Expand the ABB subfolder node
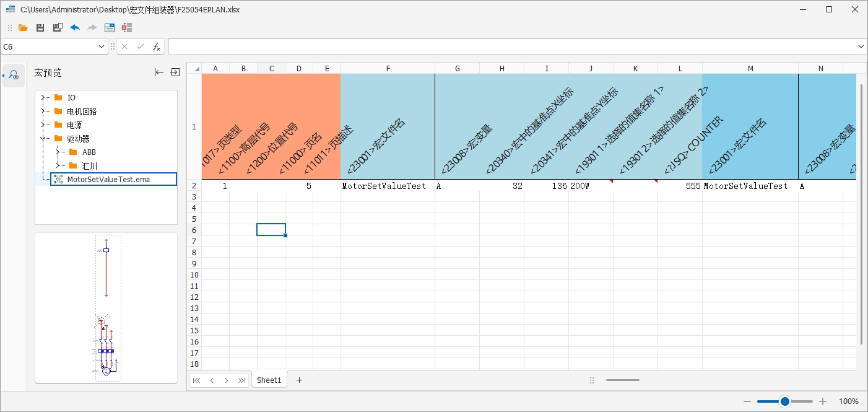The width and height of the screenshot is (868, 412). pyautogui.click(x=59, y=152)
